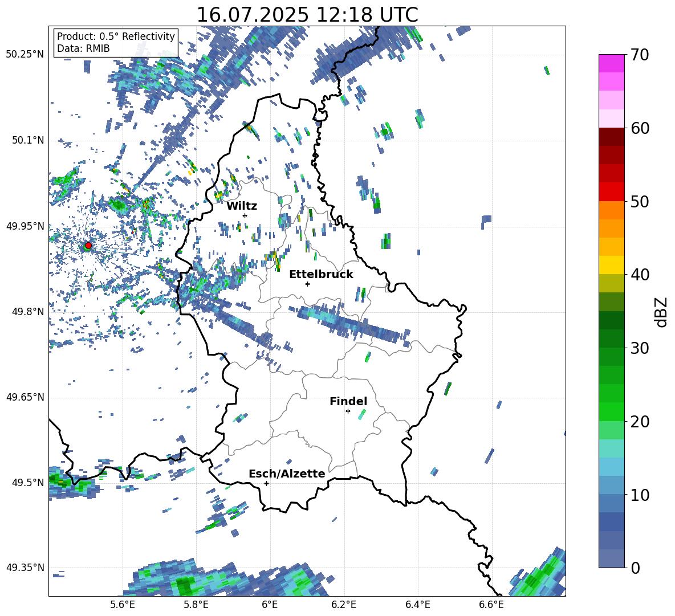The image size is (675, 616).
Task: Click the Wiltz station cross marker
Action: click(245, 215)
